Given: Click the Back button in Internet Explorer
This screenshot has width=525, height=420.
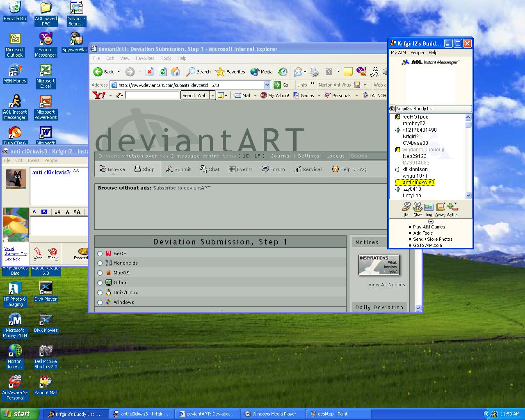Looking at the screenshot, I should click(104, 72).
